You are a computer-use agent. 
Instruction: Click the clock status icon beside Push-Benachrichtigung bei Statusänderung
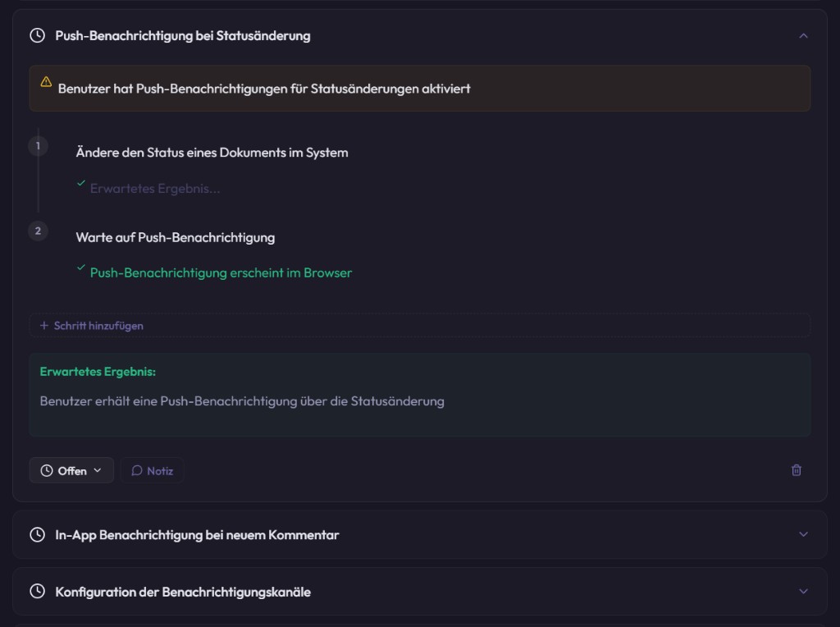pyautogui.click(x=38, y=36)
